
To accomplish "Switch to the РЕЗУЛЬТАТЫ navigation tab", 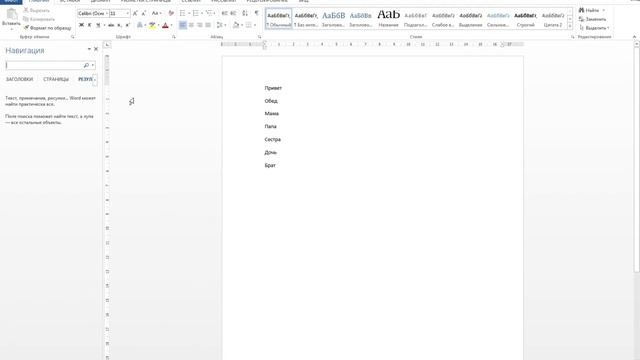I will (86, 79).
